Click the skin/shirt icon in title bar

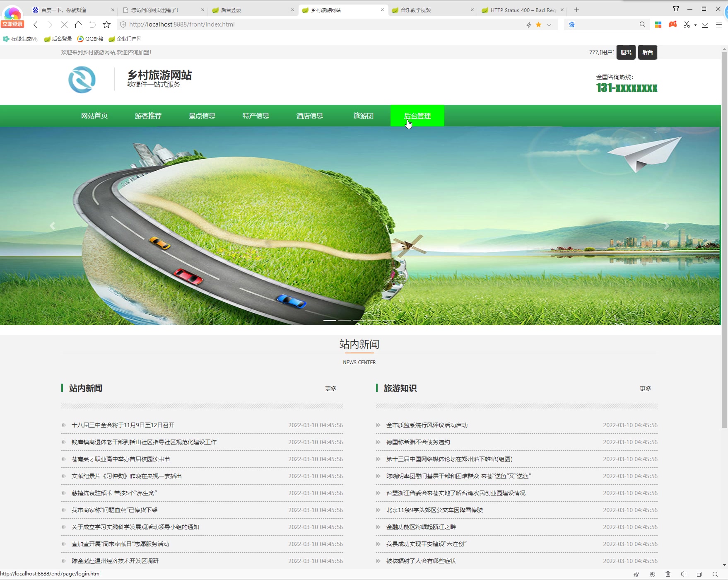pos(676,9)
